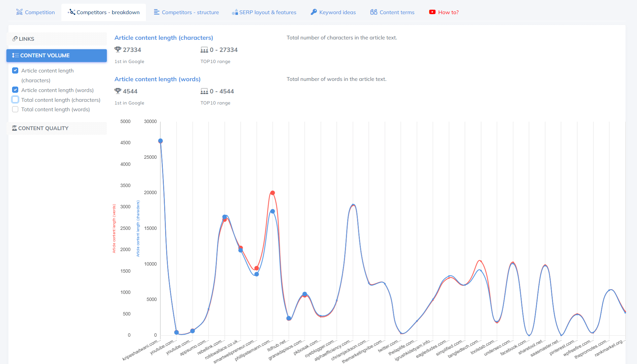This screenshot has height=364, width=637.
Task: Tick the Total content length (words) checkbox
Action: [15, 109]
